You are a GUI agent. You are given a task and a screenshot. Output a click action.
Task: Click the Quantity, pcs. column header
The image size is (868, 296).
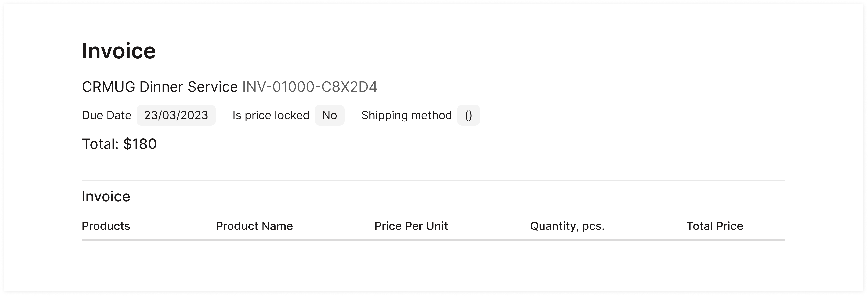tap(567, 226)
